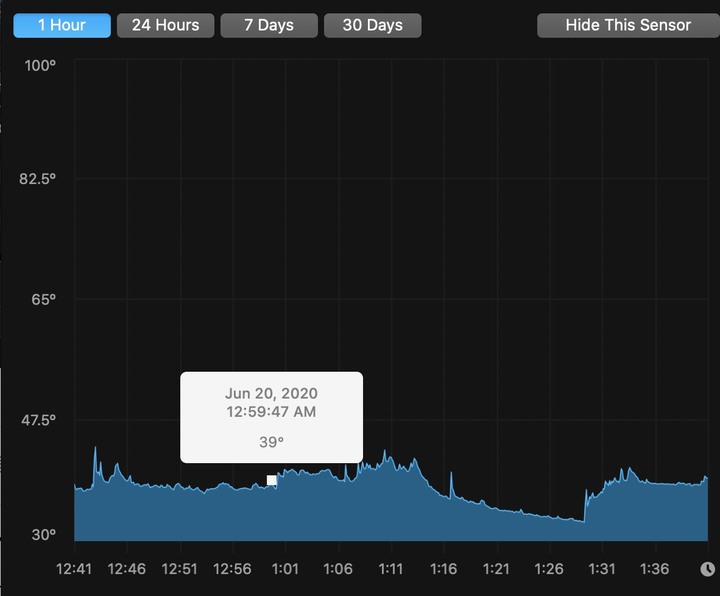This screenshot has height=596, width=720.
Task: Click the 82.5° axis label
Action: coord(37,179)
